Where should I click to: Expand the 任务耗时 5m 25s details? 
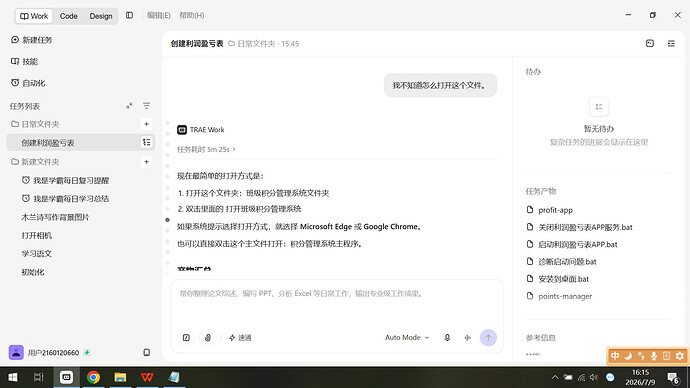coord(206,150)
